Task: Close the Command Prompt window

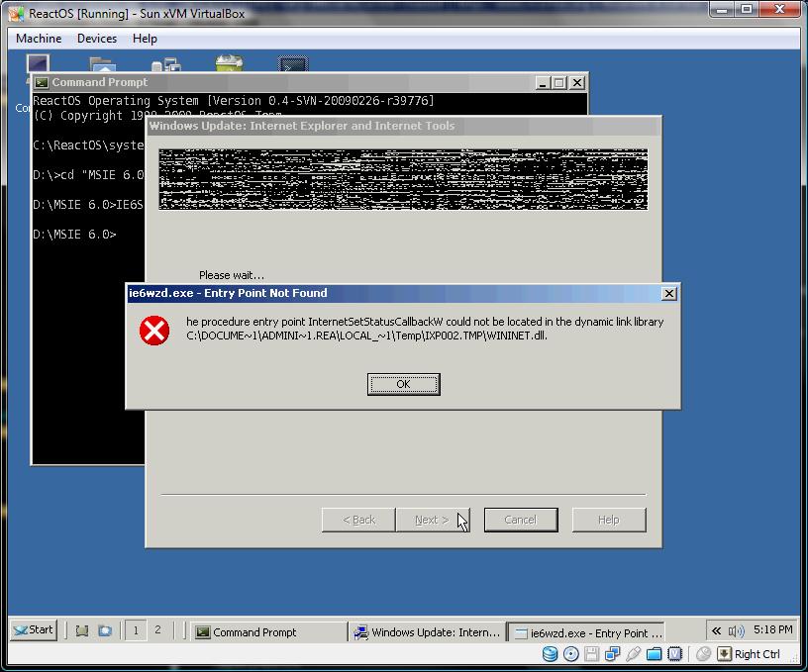Action: click(x=577, y=83)
